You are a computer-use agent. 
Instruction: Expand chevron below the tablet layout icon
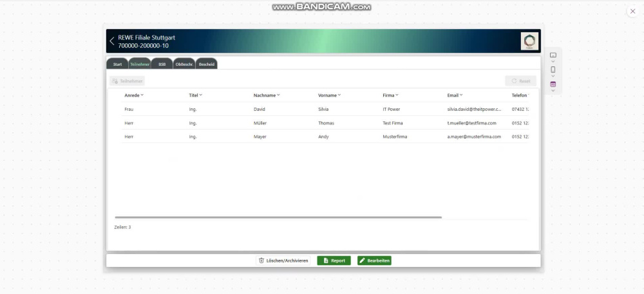[553, 62]
